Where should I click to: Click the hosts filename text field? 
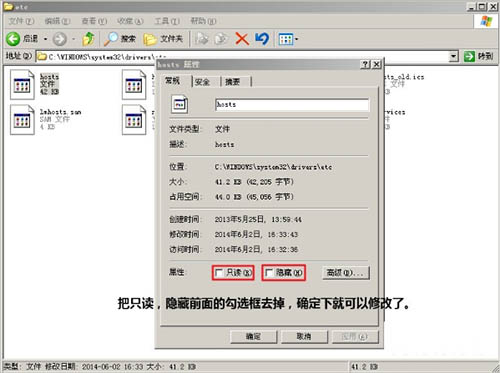pos(292,105)
